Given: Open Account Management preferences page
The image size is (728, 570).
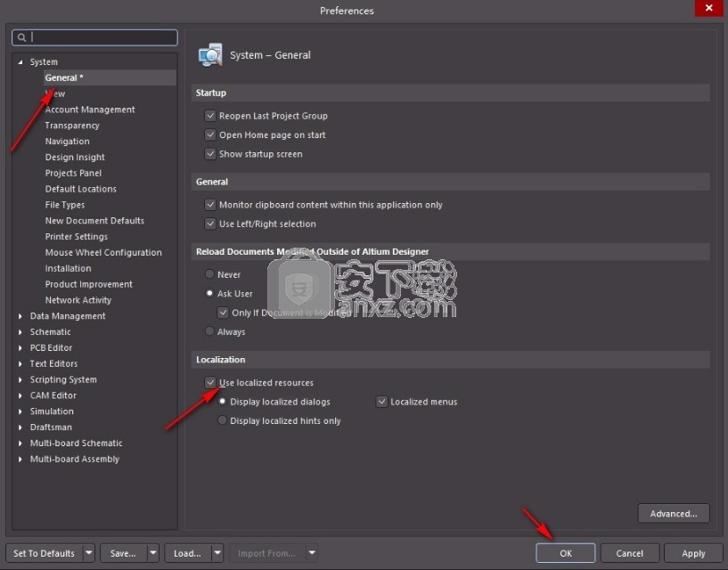Looking at the screenshot, I should coord(90,110).
